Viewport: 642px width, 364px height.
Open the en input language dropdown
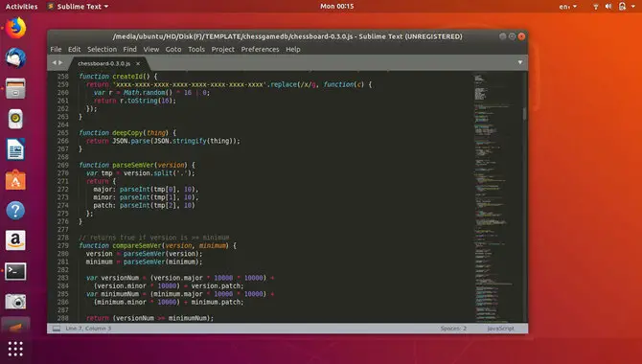coord(568,7)
